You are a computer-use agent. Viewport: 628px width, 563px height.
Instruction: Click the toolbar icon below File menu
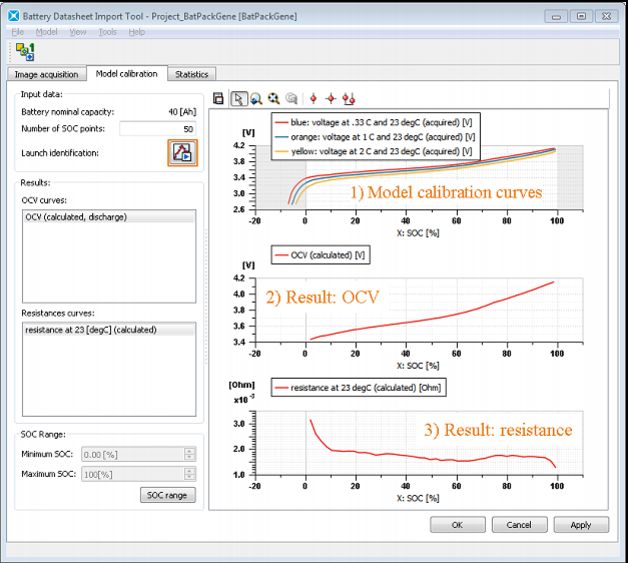26,53
